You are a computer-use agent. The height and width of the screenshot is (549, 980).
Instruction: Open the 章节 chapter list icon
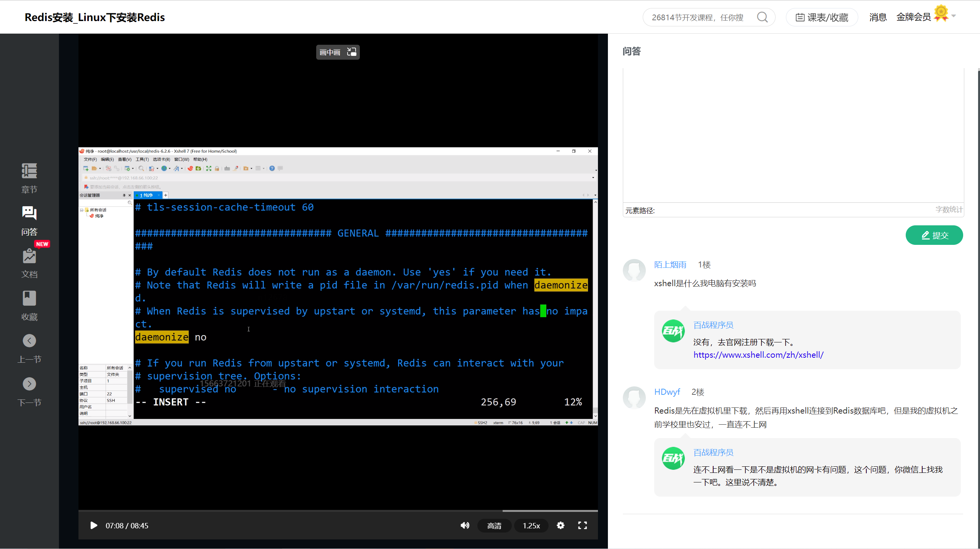point(29,171)
